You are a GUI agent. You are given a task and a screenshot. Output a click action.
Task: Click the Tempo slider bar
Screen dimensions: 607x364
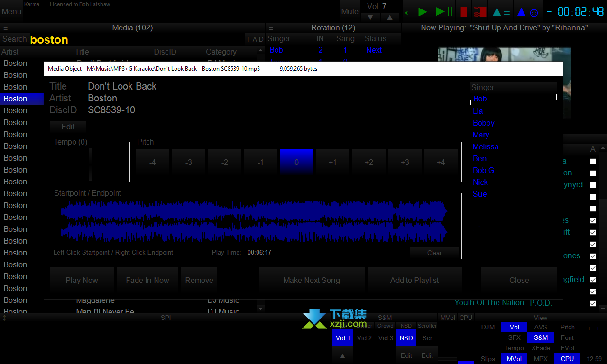(91, 164)
